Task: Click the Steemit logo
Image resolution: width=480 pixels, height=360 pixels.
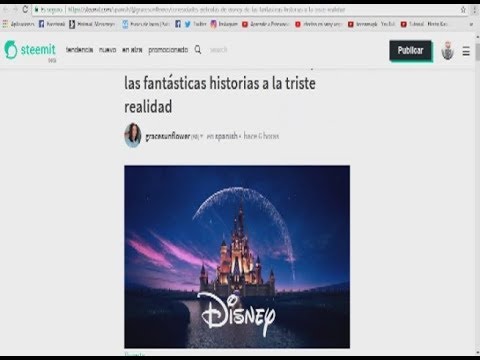Action: [x=30, y=50]
